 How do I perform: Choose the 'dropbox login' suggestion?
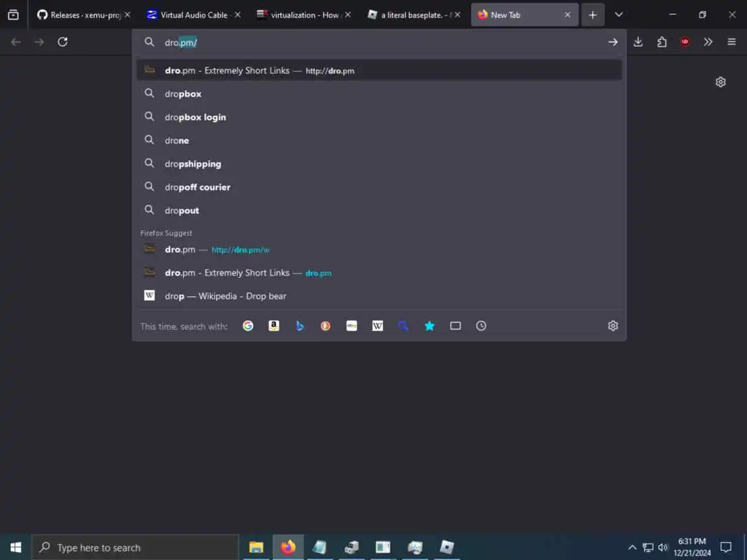(379, 117)
